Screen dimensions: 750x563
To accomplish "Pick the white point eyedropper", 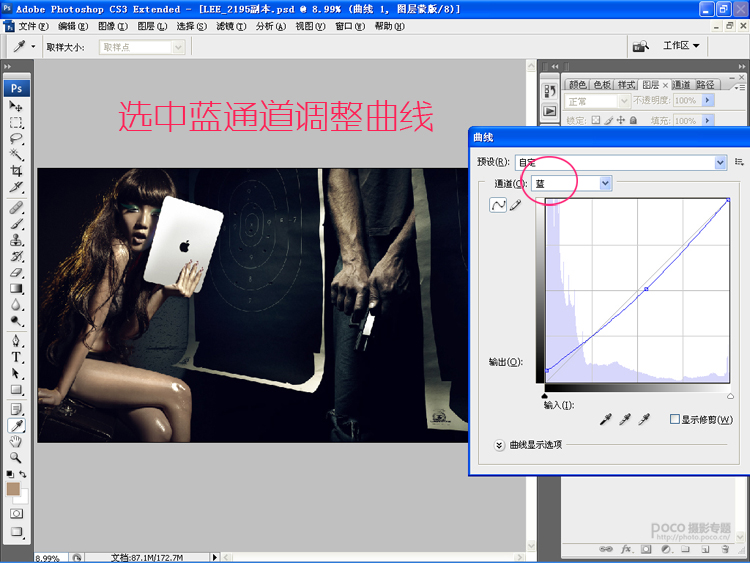I will pyautogui.click(x=644, y=419).
